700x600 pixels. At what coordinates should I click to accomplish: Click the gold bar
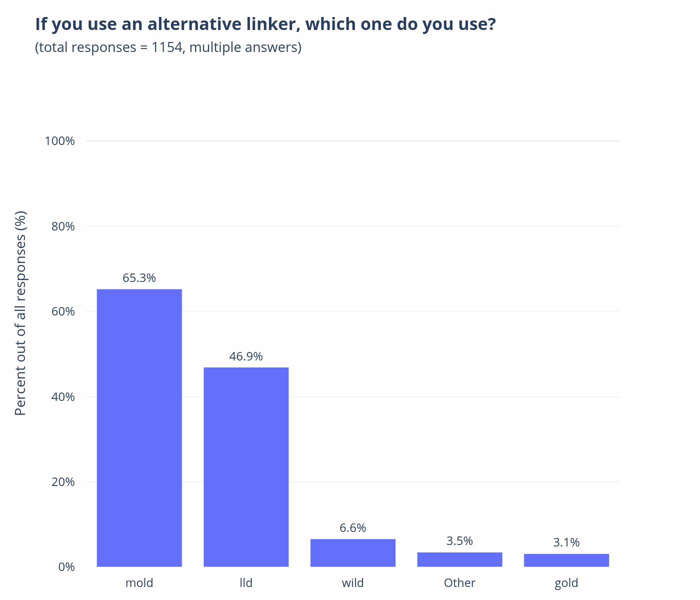point(566,560)
